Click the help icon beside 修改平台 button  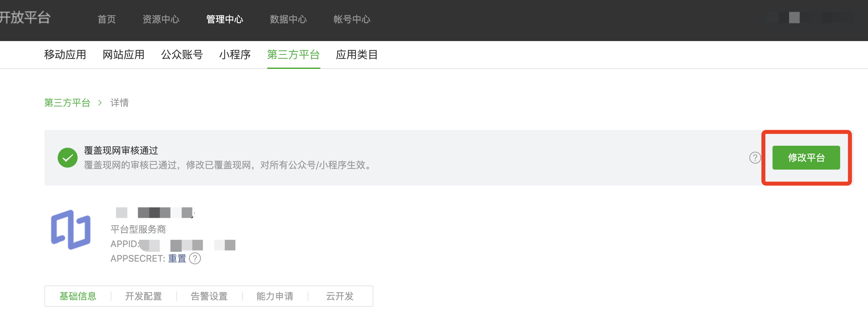755,158
